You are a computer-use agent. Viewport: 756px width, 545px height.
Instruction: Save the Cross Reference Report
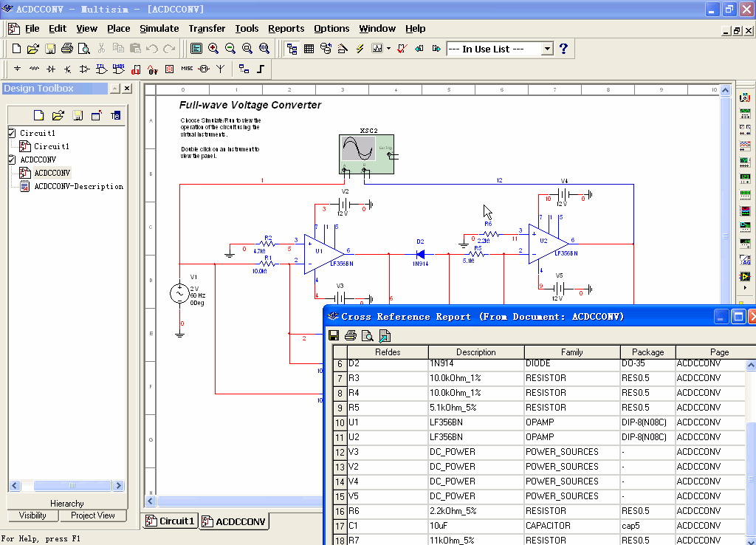(x=334, y=336)
